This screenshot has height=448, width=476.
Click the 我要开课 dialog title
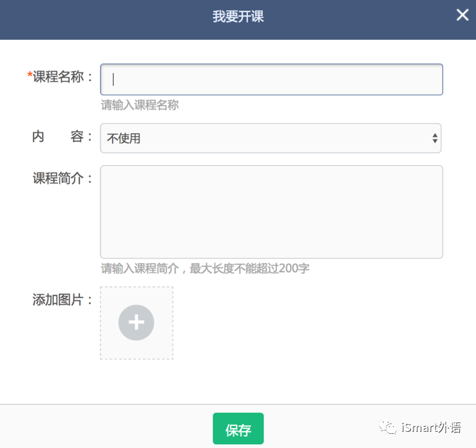pos(238,16)
